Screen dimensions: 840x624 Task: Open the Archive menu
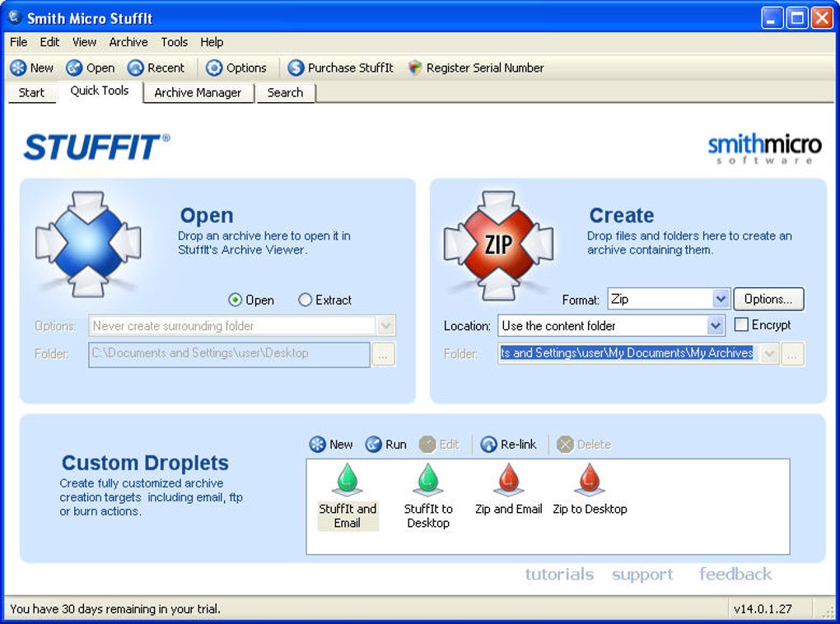tap(128, 42)
